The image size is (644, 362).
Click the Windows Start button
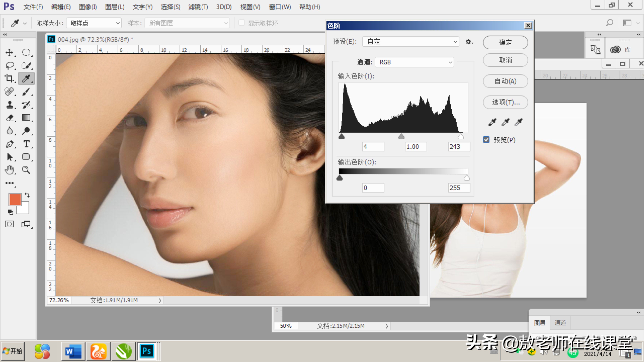(x=13, y=351)
